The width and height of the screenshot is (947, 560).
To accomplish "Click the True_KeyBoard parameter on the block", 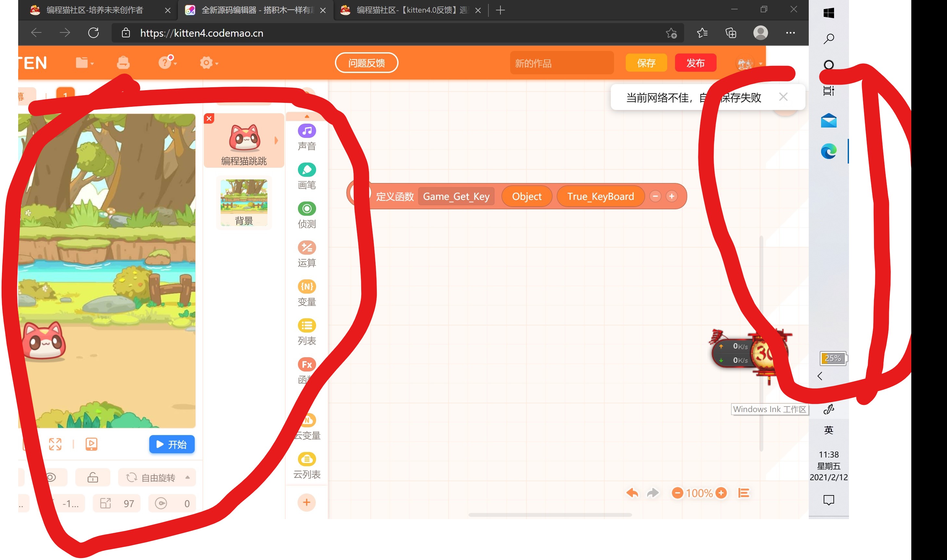I will click(x=600, y=196).
